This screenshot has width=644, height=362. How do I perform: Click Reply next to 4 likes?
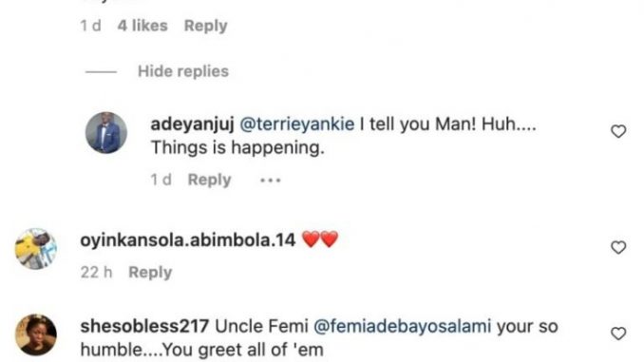click(206, 26)
